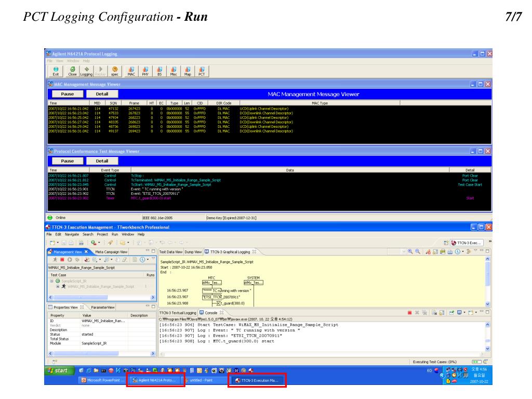The height and width of the screenshot is (399, 532).
Task: Switch to Microsoft PowerPoint taskbar button
Action: (103, 380)
